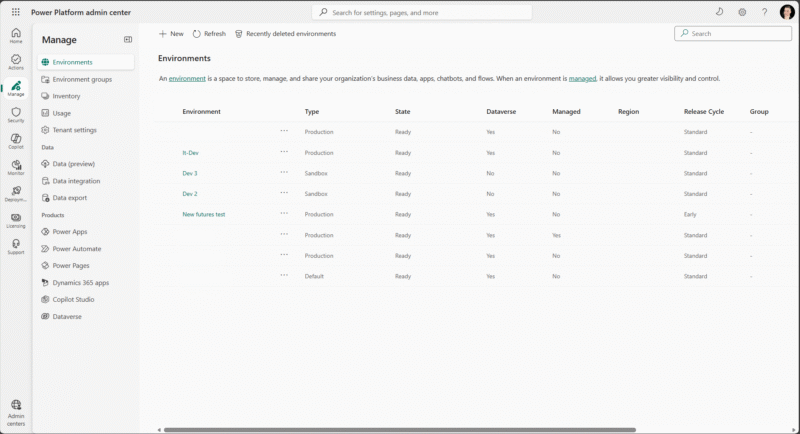Click the settings gear icon
800x434 pixels.
coord(742,12)
